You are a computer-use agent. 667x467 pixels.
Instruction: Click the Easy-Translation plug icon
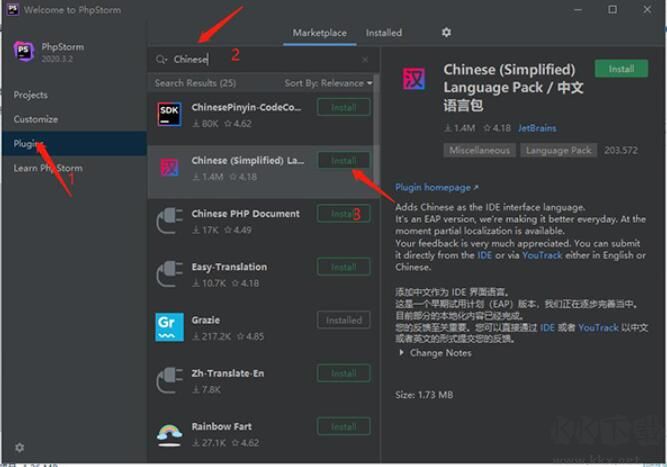point(169,274)
